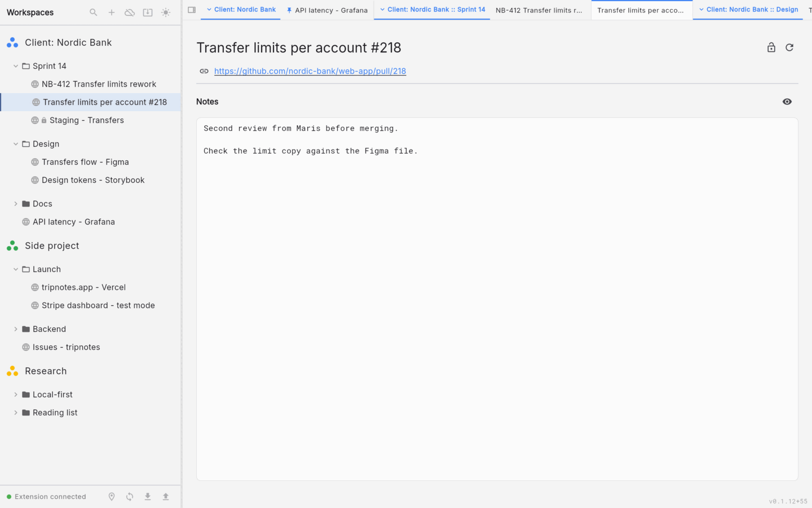Toggle the light/dark theme sun icon
812x508 pixels.
(166, 12)
